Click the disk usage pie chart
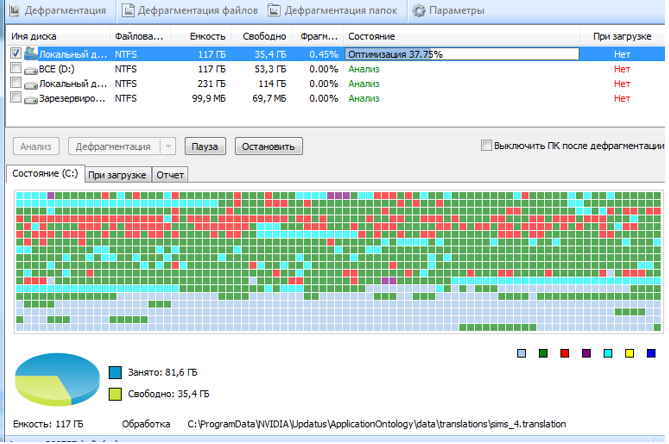The image size is (669, 444). coord(57,379)
